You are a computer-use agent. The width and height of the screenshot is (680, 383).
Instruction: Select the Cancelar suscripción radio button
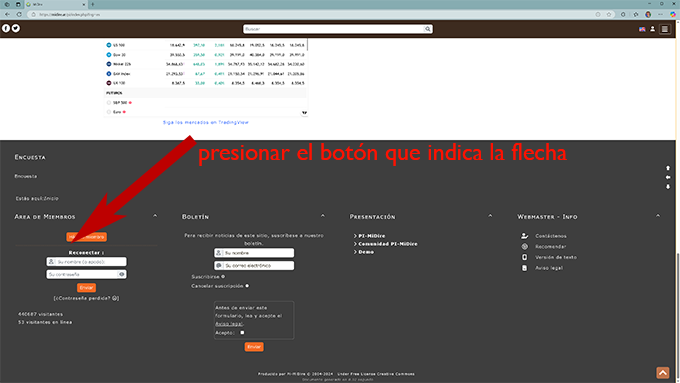click(247, 286)
